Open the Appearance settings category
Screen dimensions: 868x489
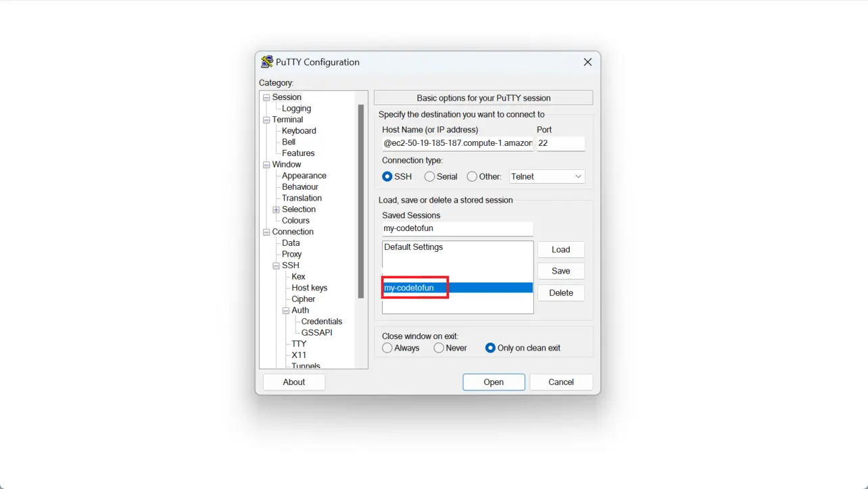pyautogui.click(x=304, y=176)
